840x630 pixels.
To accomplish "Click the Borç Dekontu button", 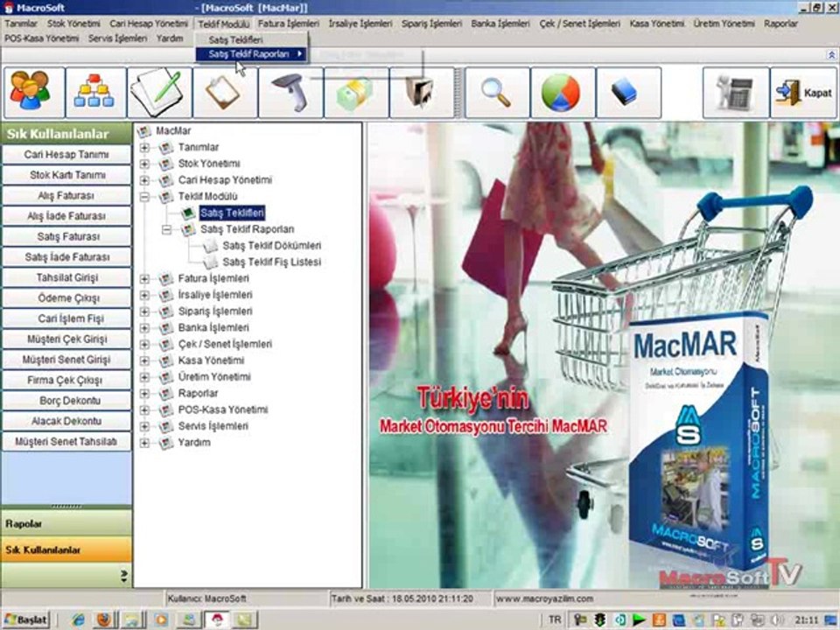I will click(x=66, y=401).
